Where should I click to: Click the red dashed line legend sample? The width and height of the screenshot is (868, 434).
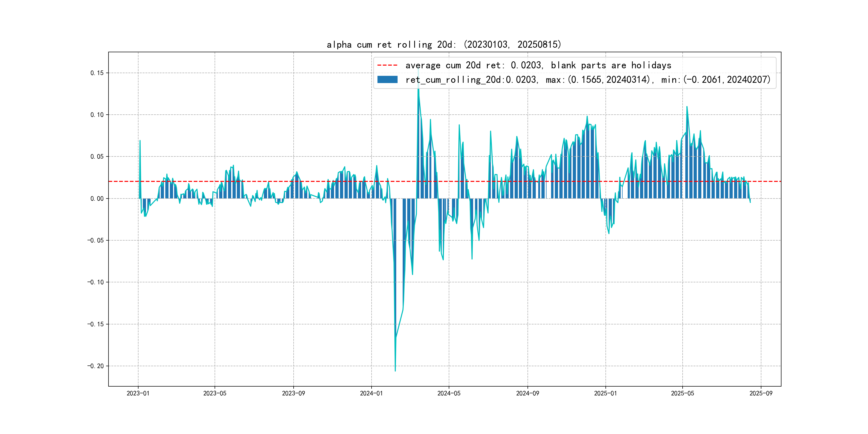(x=387, y=65)
